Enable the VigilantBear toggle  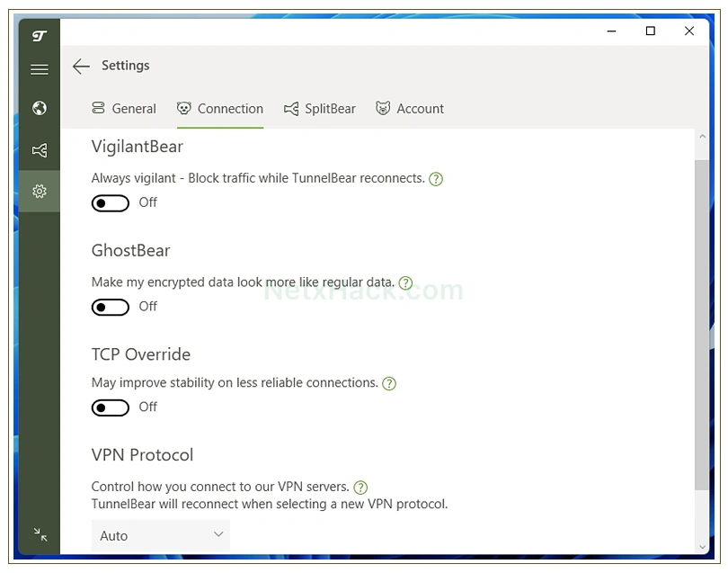tap(111, 203)
